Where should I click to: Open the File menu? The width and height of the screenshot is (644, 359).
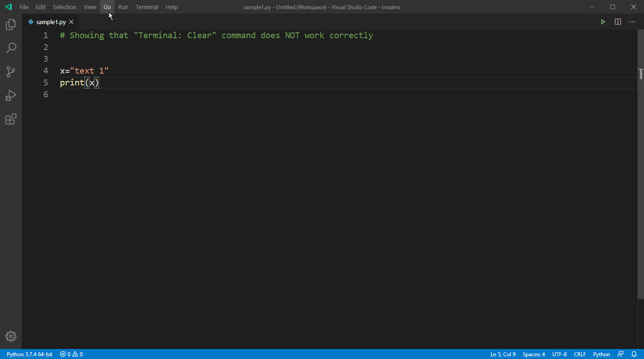coord(24,7)
